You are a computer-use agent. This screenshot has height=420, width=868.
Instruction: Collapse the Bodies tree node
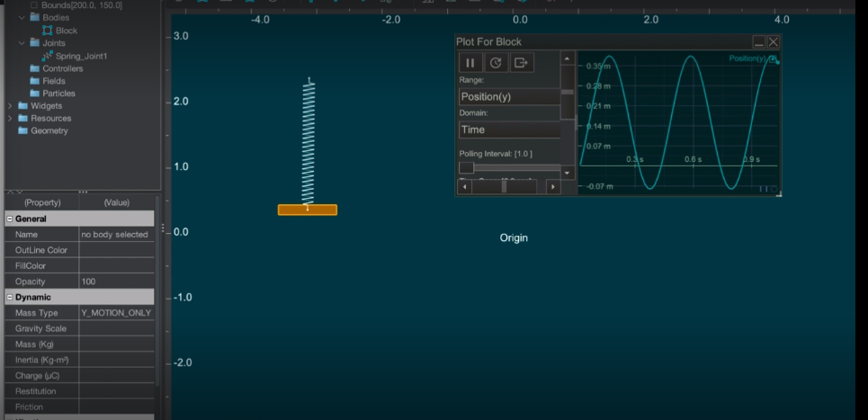(22, 18)
